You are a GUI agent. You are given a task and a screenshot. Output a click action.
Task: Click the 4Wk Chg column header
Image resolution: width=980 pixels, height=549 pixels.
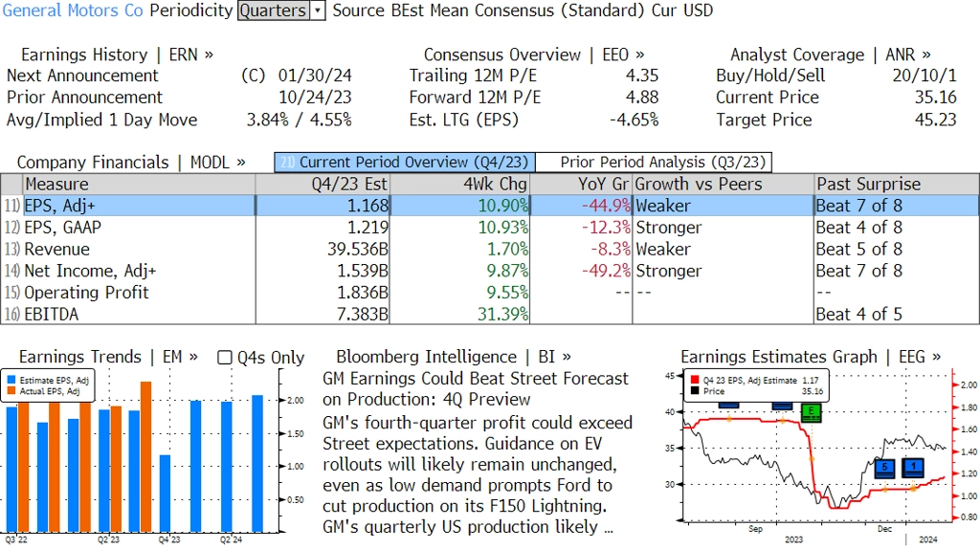pos(460,185)
